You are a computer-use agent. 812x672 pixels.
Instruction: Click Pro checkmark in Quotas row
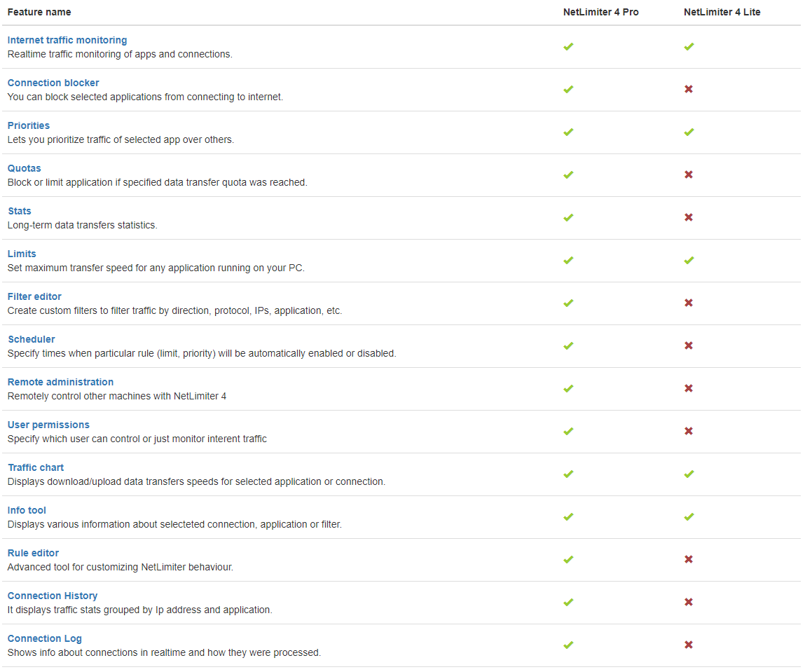coord(568,174)
